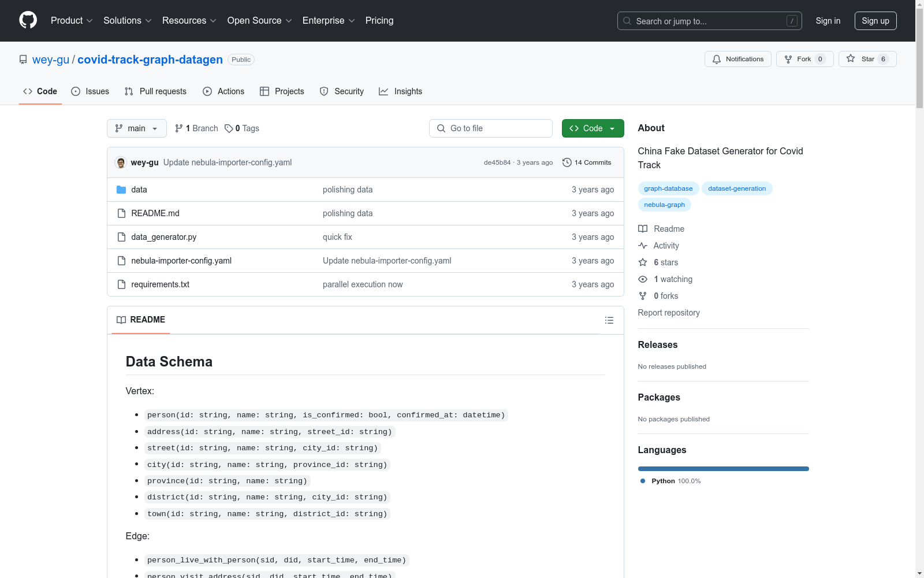This screenshot has width=924, height=578.
Task: Click the data_generator.py file icon
Action: [121, 237]
